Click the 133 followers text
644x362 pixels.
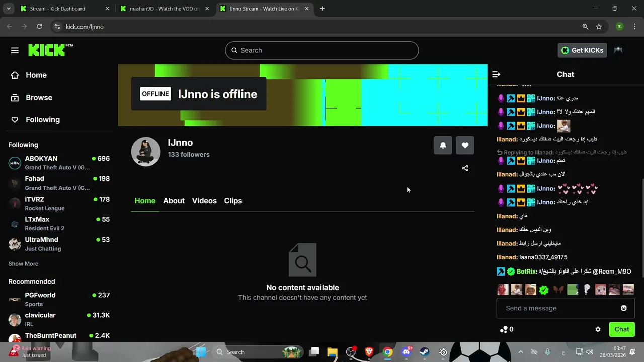click(x=189, y=155)
